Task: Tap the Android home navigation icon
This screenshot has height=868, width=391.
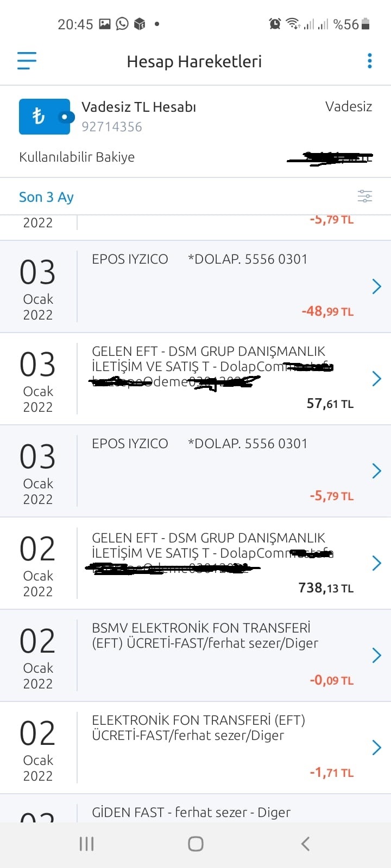Action: point(195,844)
